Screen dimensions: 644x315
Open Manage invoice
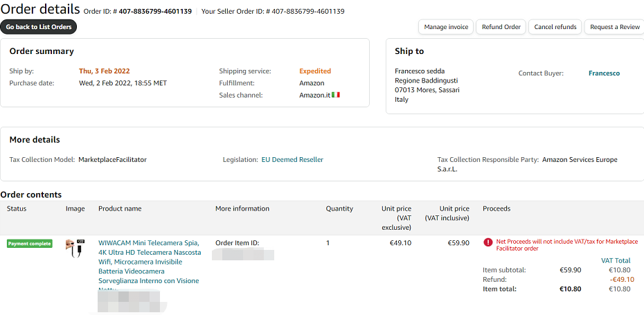click(446, 27)
